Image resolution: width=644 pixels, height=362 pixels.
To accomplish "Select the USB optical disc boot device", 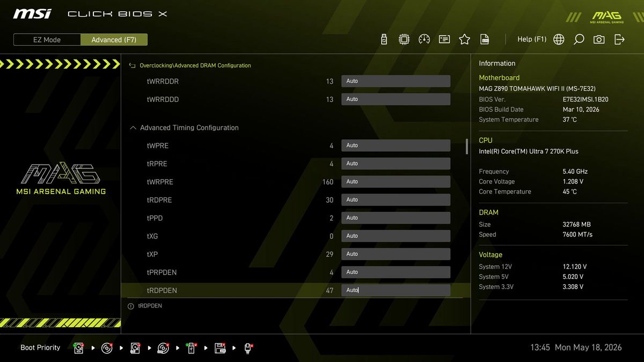I will [x=164, y=348].
